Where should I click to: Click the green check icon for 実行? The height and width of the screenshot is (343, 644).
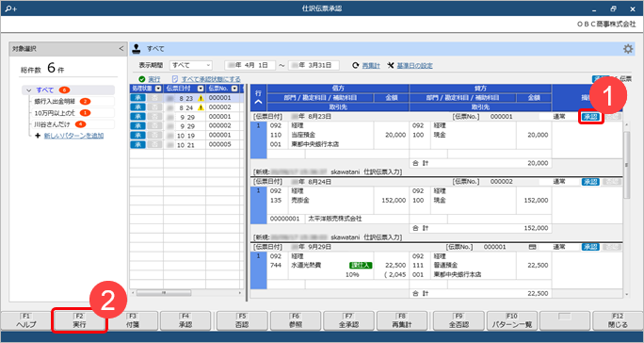pos(142,79)
